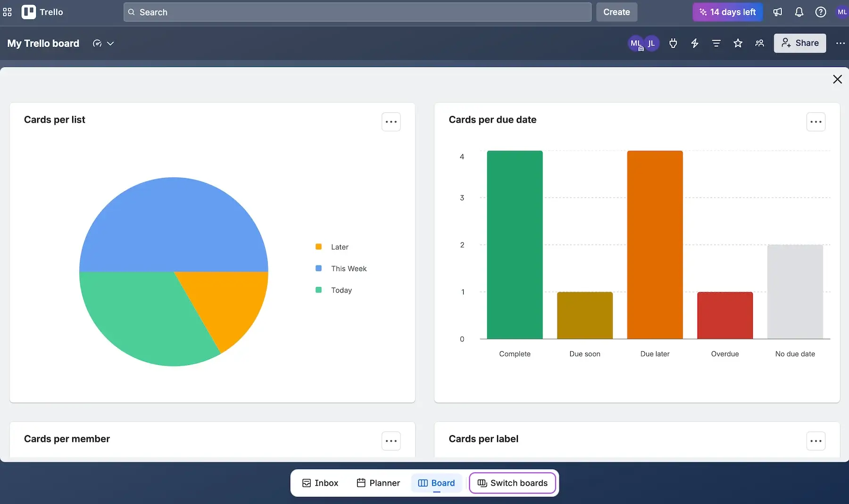Click the My Trello board title
Image resolution: width=849 pixels, height=504 pixels.
coord(43,43)
